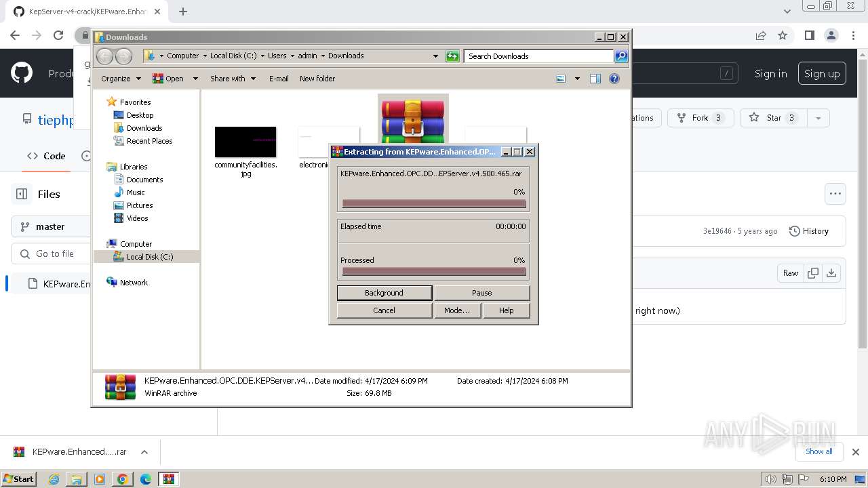Image resolution: width=868 pixels, height=488 pixels.
Task: Click Sign up on GitHub
Action: point(822,74)
